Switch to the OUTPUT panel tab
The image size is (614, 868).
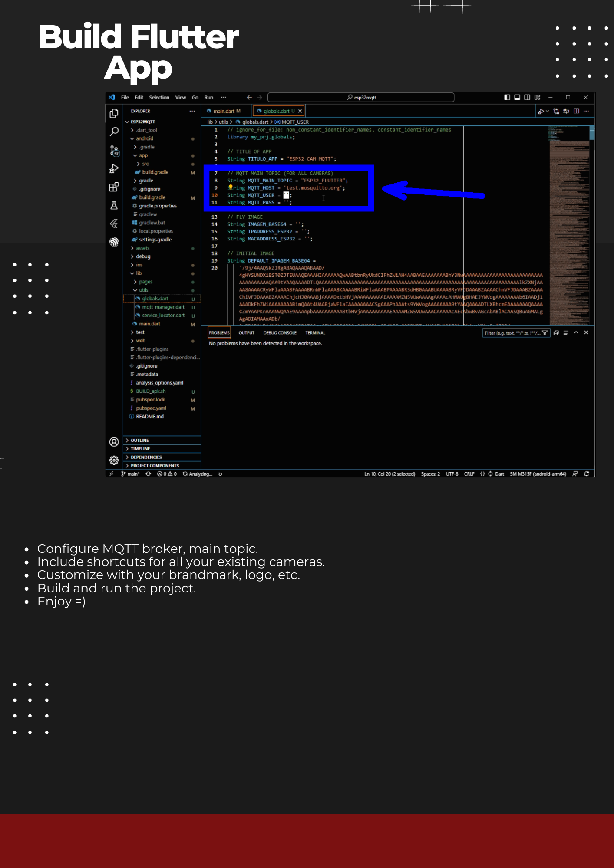point(247,333)
